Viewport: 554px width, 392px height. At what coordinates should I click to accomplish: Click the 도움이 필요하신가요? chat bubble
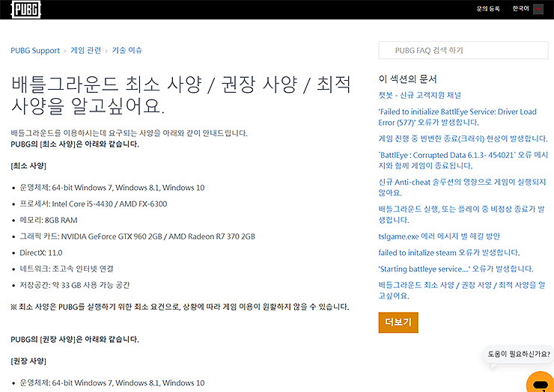click(x=519, y=354)
